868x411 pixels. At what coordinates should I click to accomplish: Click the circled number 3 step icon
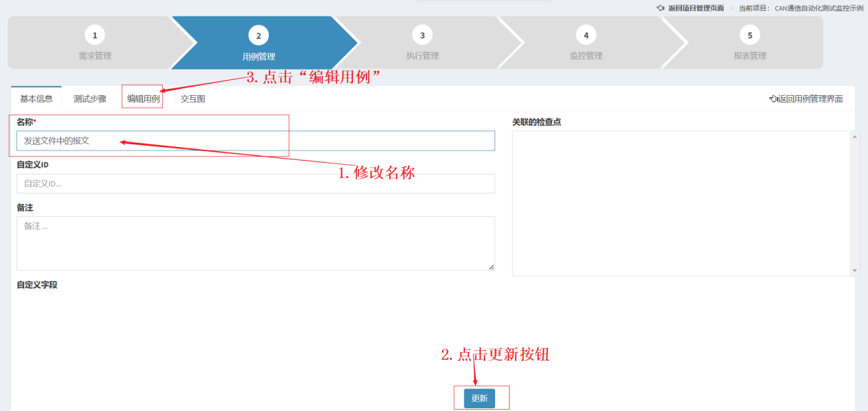[422, 35]
